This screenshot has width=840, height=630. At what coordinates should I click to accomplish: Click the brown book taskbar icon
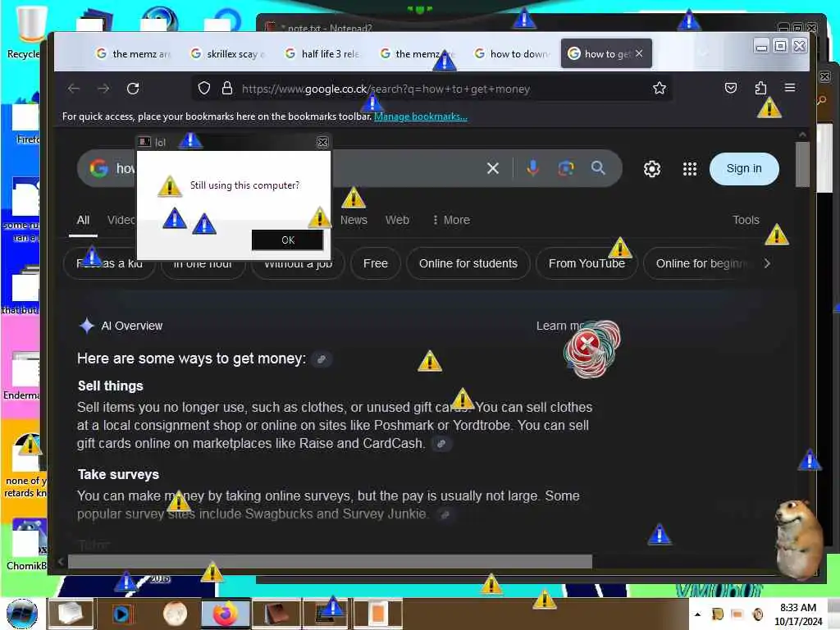click(277, 614)
